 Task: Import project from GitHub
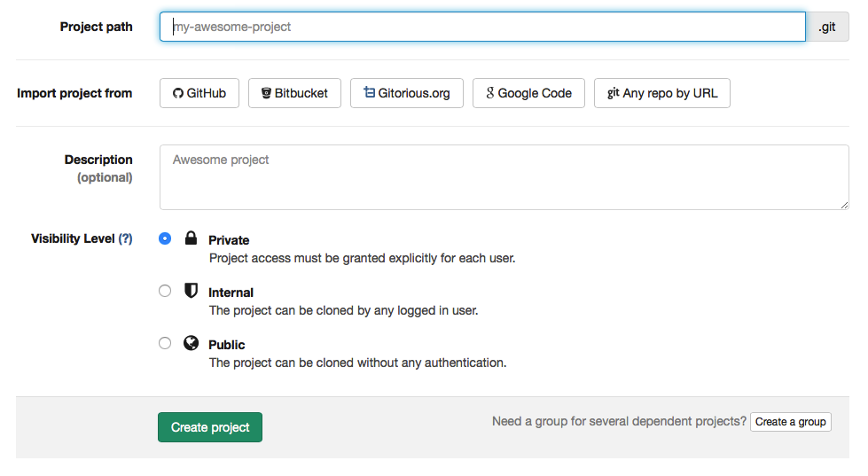click(199, 93)
